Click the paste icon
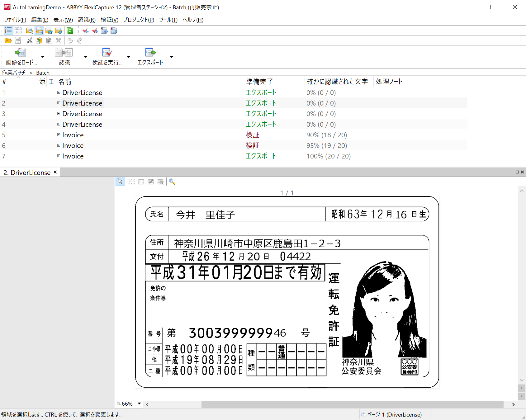This screenshot has width=526, height=420. pyautogui.click(x=49, y=40)
